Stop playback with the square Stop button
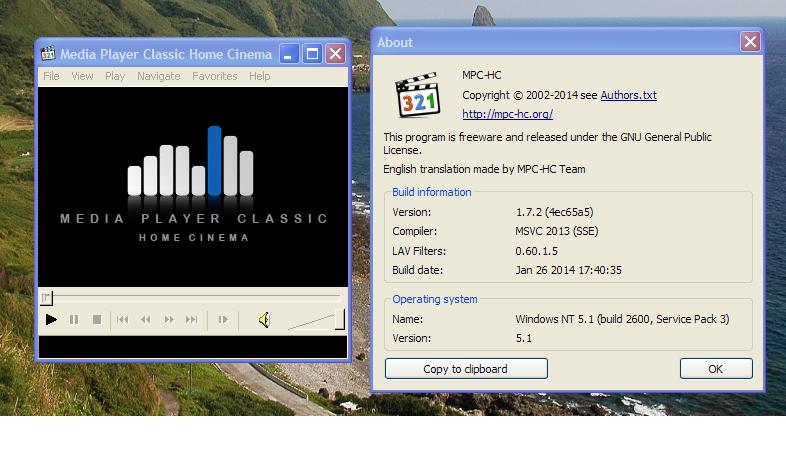 pos(97,319)
